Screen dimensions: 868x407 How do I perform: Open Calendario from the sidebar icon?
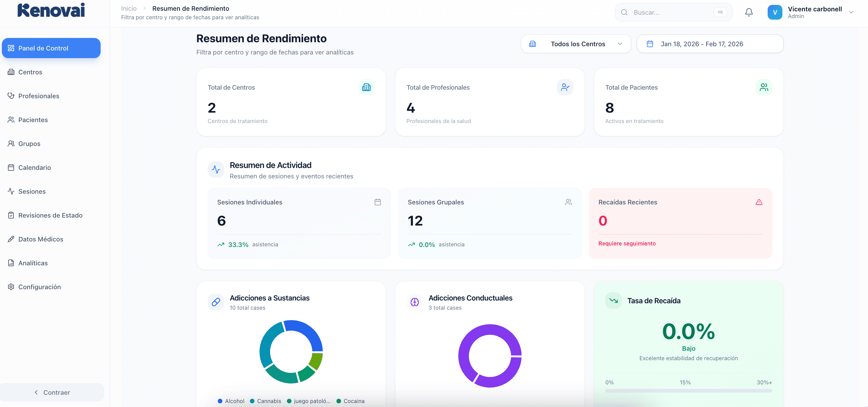point(11,167)
